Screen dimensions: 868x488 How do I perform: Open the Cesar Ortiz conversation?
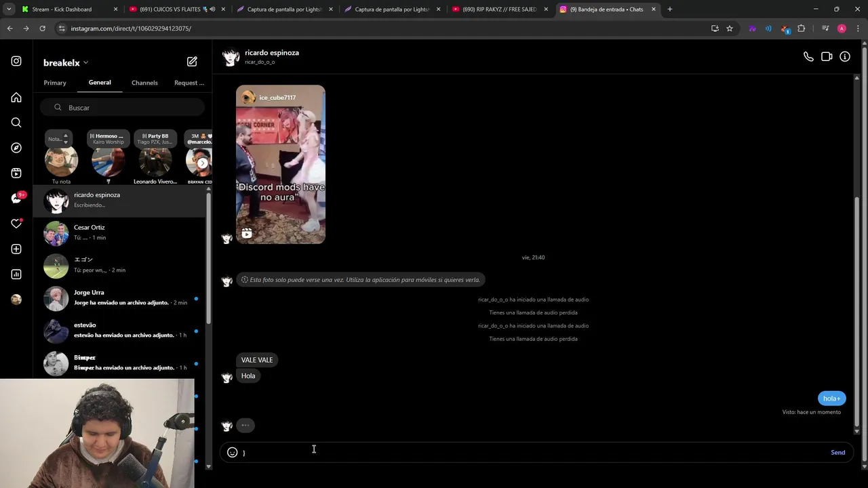(120, 233)
